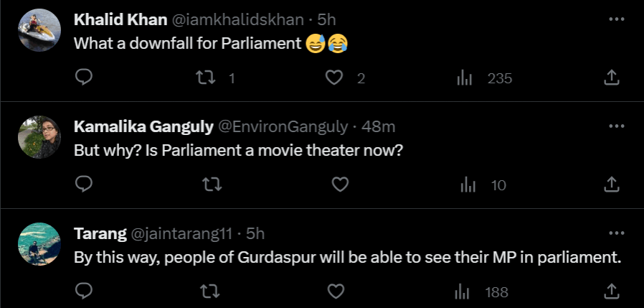Image resolution: width=644 pixels, height=308 pixels.
Task: Open the 5h timestamp on Tarang's tweet
Action: [255, 233]
